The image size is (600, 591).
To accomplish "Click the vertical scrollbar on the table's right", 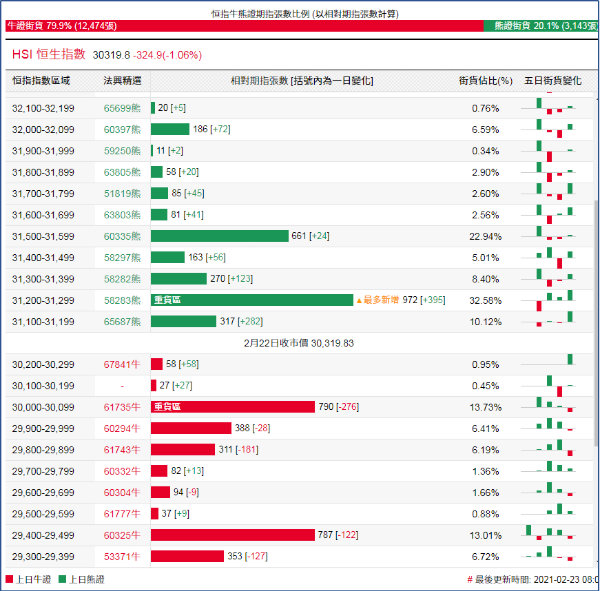I will point(596,323).
